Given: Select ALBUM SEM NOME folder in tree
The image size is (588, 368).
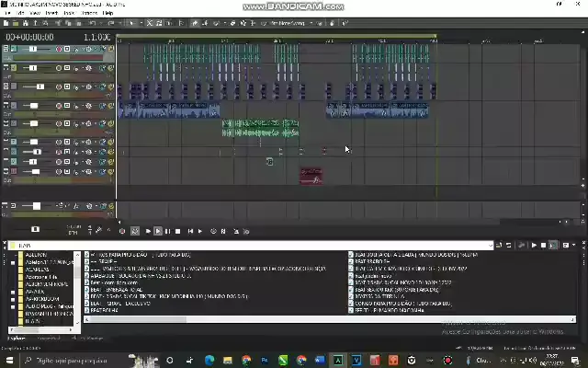Looking at the screenshot, I should (x=47, y=284).
